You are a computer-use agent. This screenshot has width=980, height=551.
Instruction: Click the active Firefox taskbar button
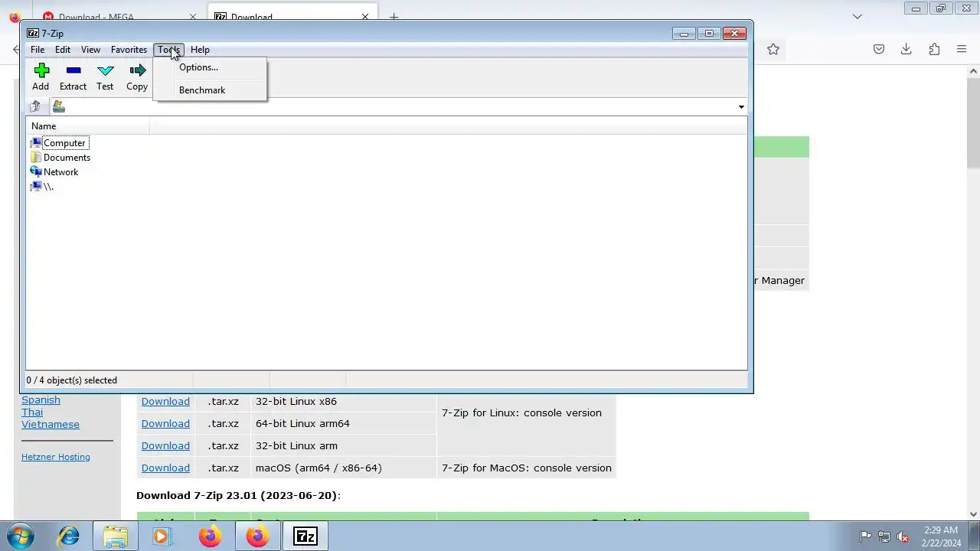[257, 536]
